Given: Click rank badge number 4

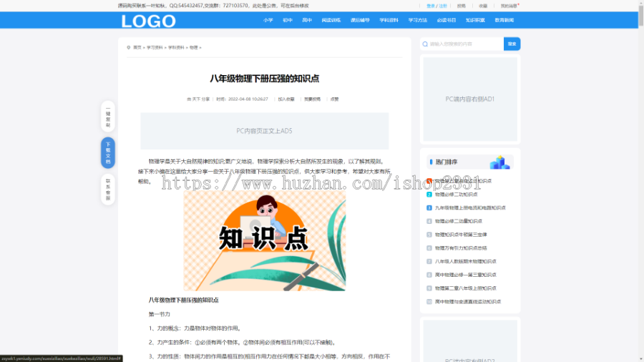Looking at the screenshot, I should [x=429, y=221].
